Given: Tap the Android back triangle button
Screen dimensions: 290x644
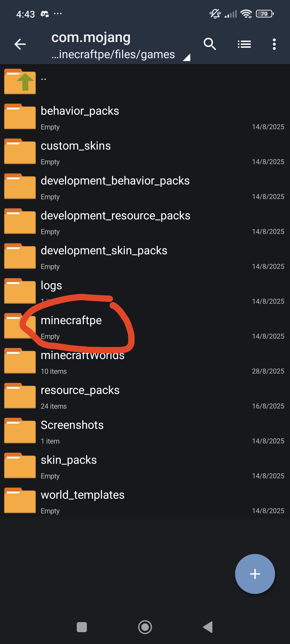Looking at the screenshot, I should tap(208, 627).
